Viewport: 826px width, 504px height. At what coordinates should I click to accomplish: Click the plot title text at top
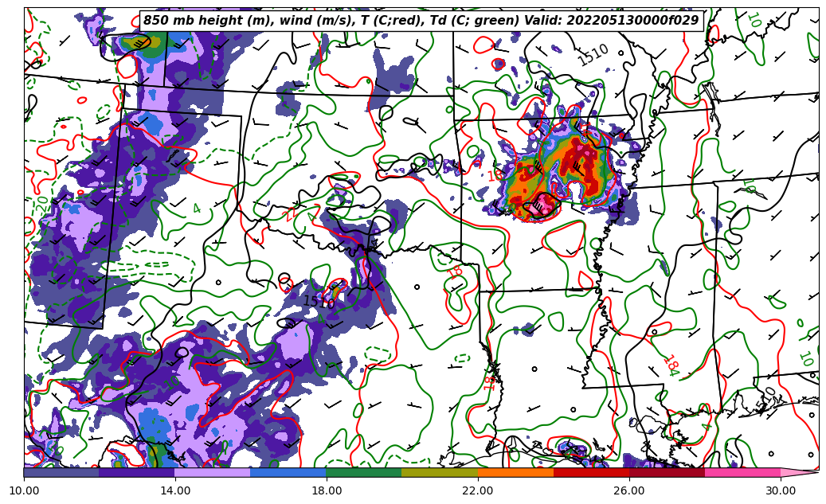pyautogui.click(x=421, y=21)
